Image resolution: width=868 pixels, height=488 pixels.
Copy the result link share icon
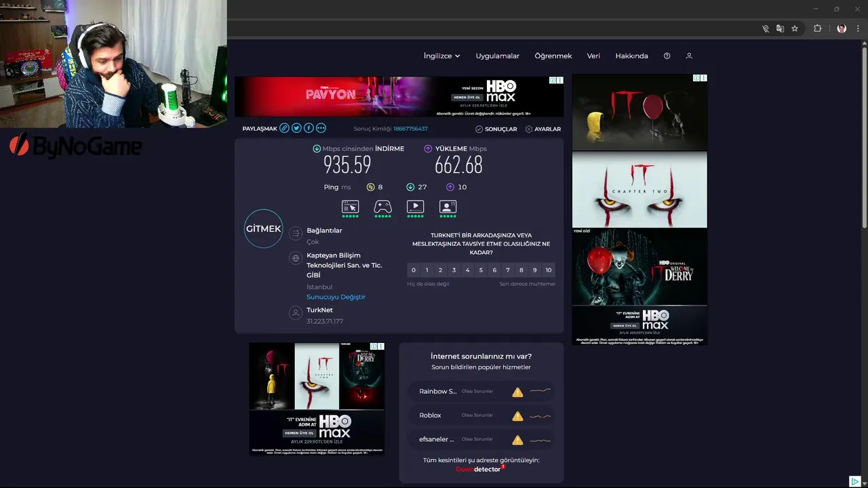[x=285, y=128]
